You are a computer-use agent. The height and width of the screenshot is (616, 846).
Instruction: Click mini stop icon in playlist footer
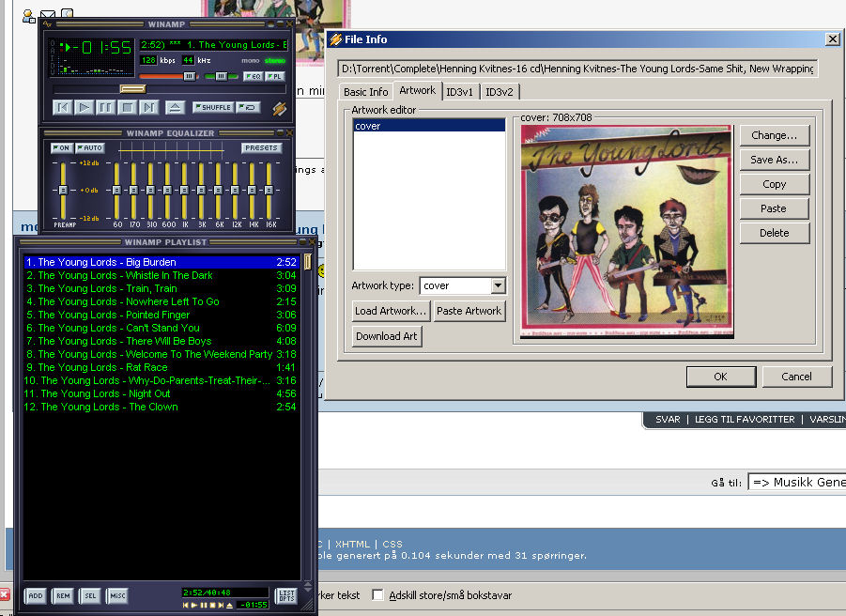tap(212, 606)
